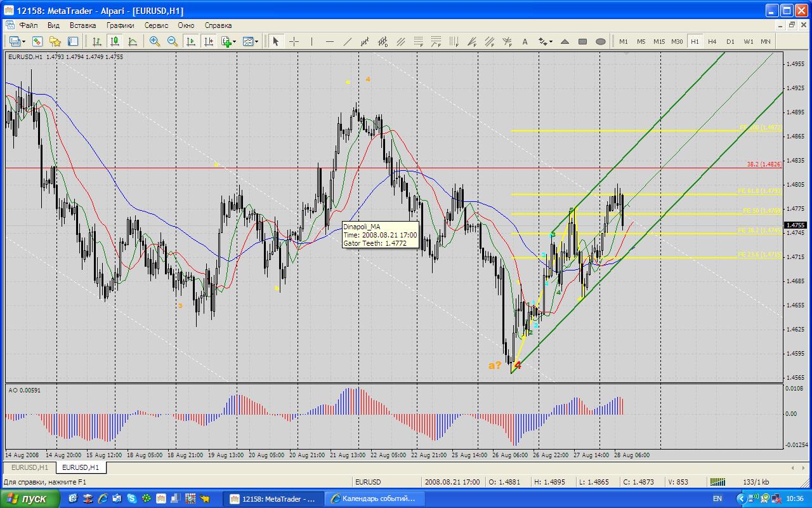
Task: Open Календарь событий browser taskbar button
Action: tap(374, 498)
